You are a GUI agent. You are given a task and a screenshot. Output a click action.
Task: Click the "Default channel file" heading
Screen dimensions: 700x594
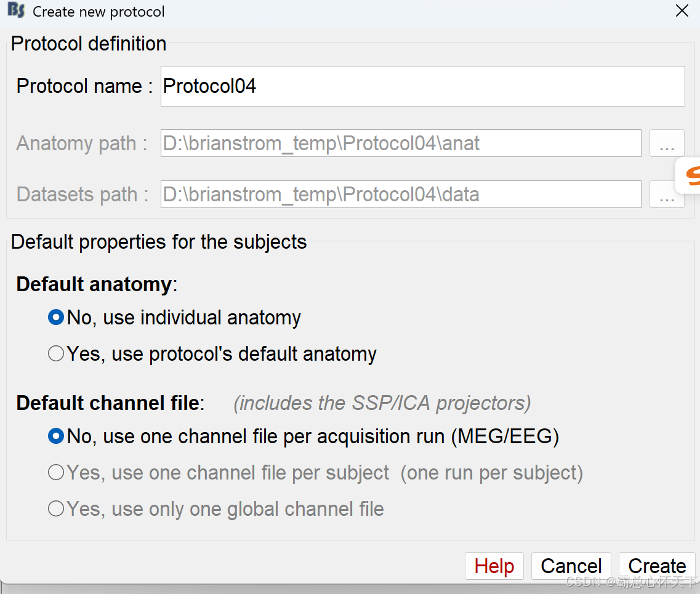tap(108, 403)
